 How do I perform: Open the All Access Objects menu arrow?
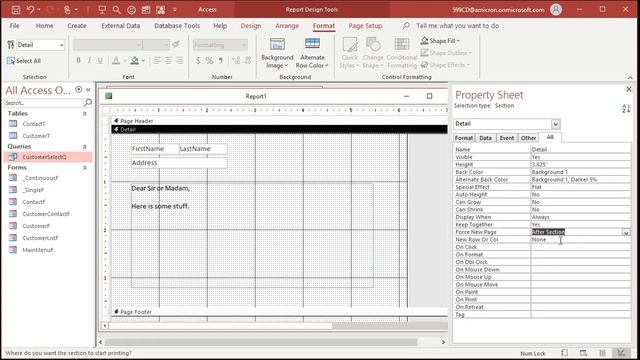click(78, 90)
